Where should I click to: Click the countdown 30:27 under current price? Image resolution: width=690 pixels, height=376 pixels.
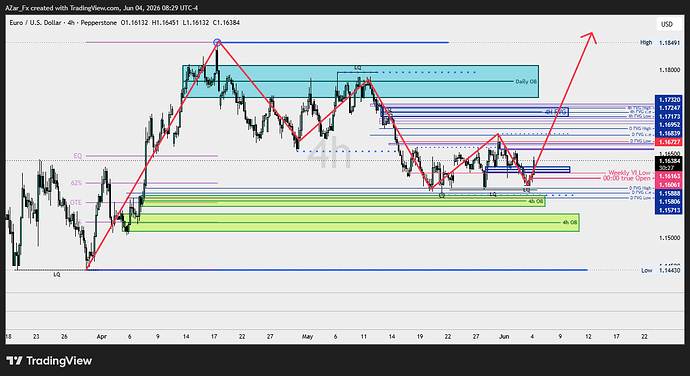(x=667, y=168)
